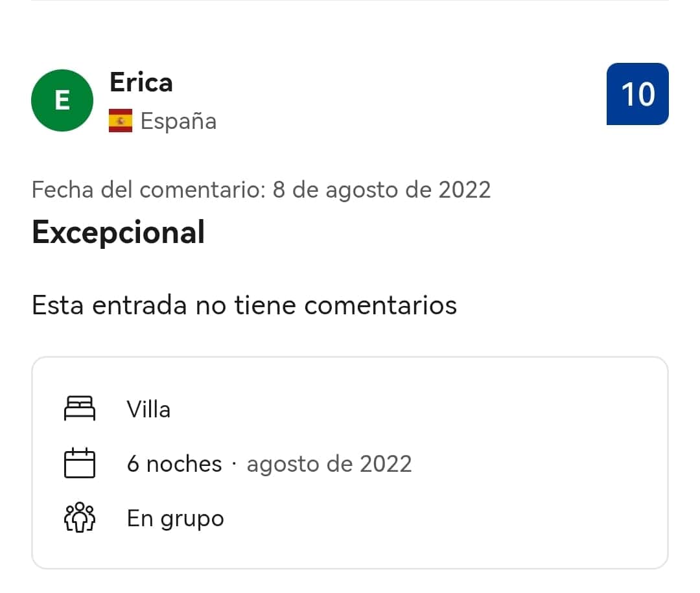Click the En grupo traveler type
This screenshot has width=700, height=593.
coord(176,519)
